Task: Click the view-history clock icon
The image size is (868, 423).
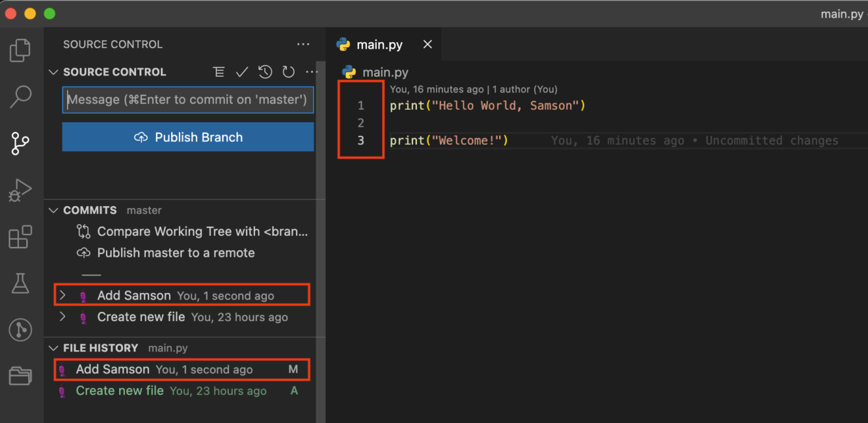Action: coord(265,72)
